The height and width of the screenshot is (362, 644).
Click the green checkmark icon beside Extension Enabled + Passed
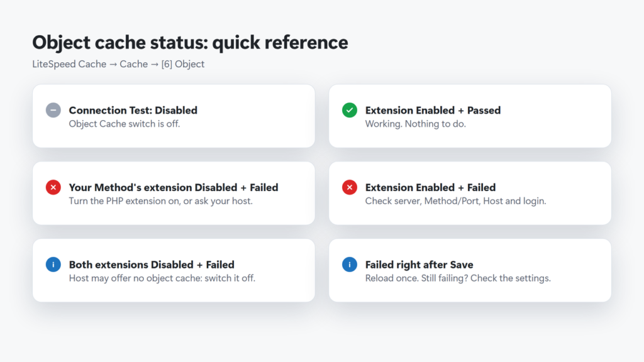point(350,110)
